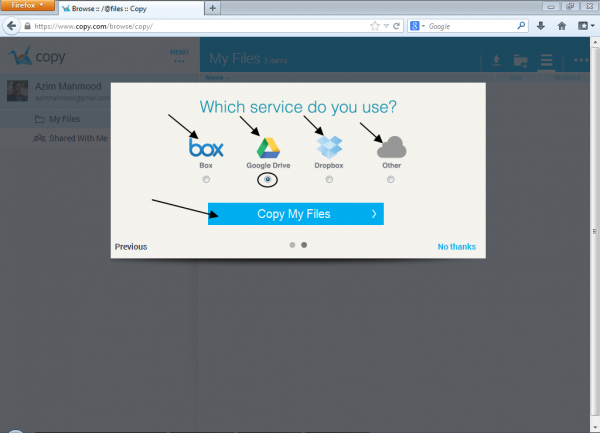The height and width of the screenshot is (433, 600).
Task: Open a new browser tab
Action: point(213,8)
